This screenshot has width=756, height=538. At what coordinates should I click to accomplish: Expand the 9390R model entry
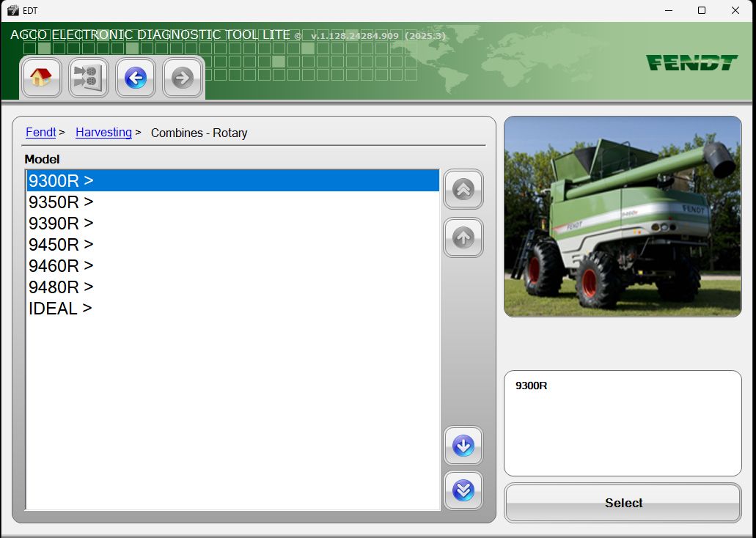pos(233,224)
